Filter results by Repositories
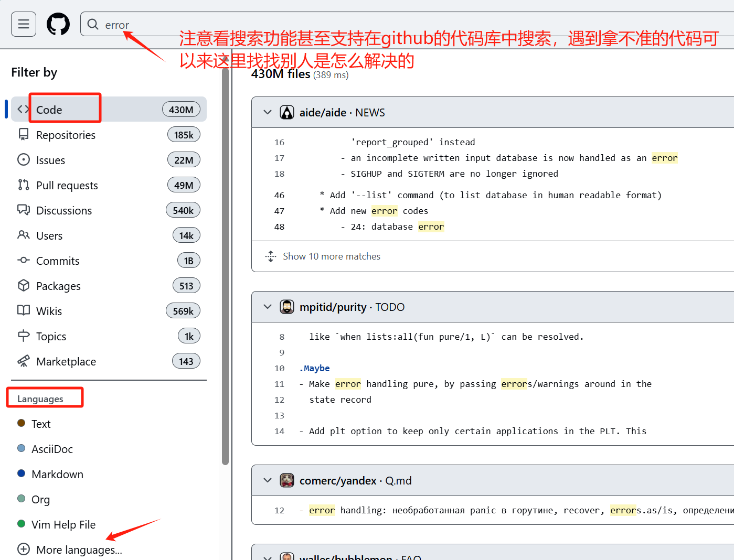The image size is (734, 560). coord(109,135)
